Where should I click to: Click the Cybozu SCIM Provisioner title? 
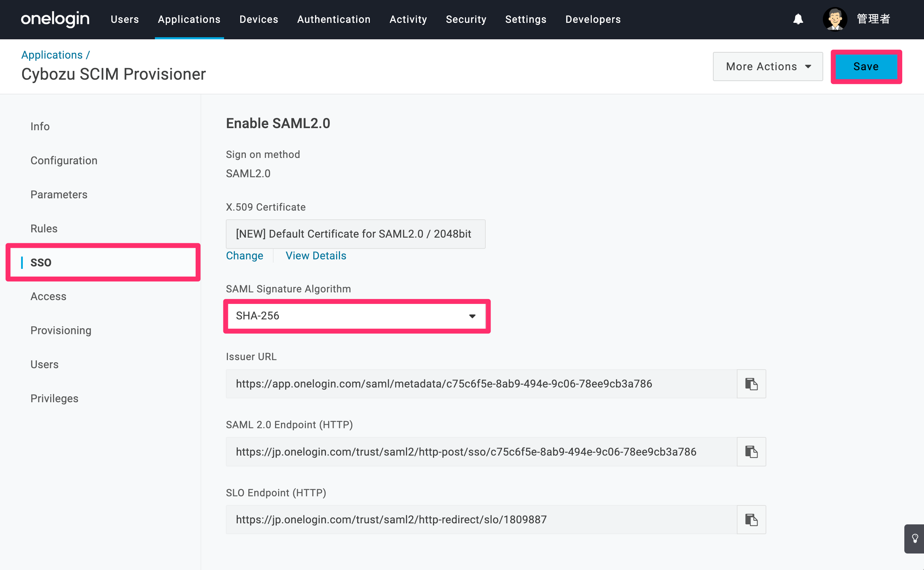(x=113, y=74)
